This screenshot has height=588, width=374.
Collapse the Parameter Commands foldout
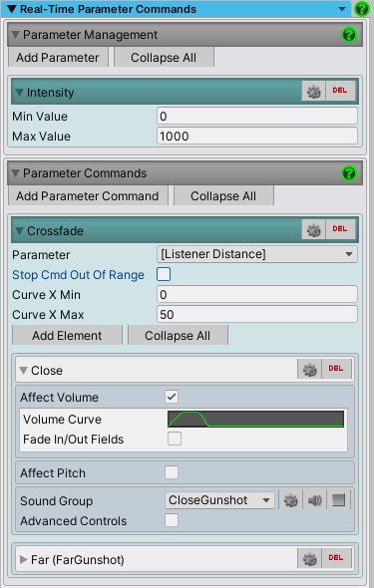pyautogui.click(x=15, y=173)
